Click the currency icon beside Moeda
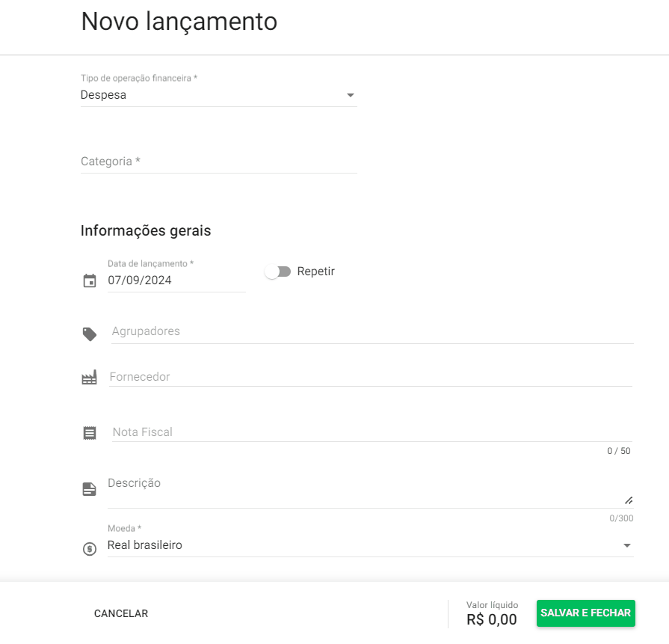The width and height of the screenshot is (669, 644). click(89, 549)
